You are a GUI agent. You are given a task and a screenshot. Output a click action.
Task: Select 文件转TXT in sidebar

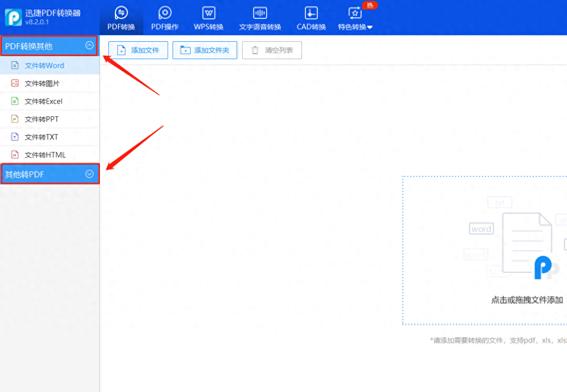click(x=50, y=137)
